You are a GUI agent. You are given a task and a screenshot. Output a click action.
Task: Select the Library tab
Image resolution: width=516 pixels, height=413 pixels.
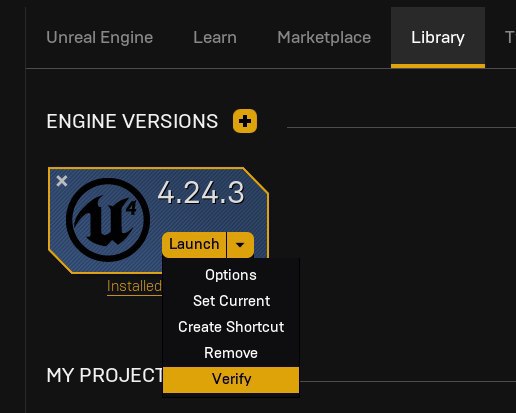point(438,37)
